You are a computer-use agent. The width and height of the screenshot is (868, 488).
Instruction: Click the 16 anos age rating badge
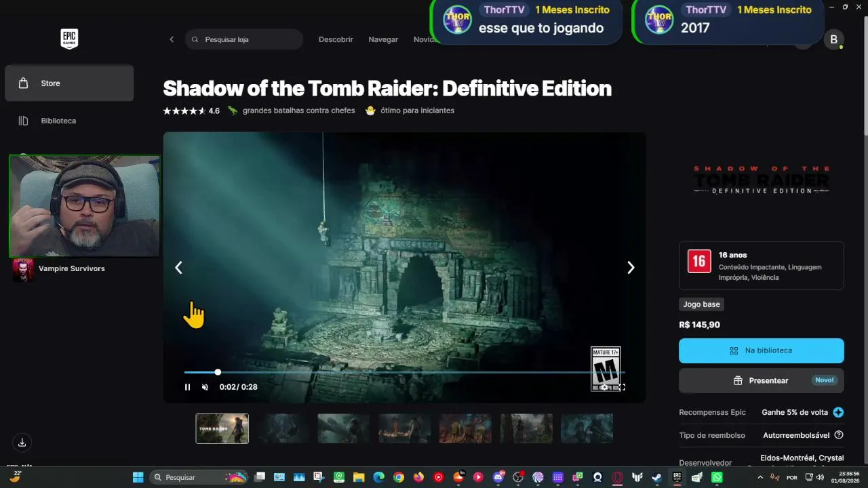[x=699, y=261]
